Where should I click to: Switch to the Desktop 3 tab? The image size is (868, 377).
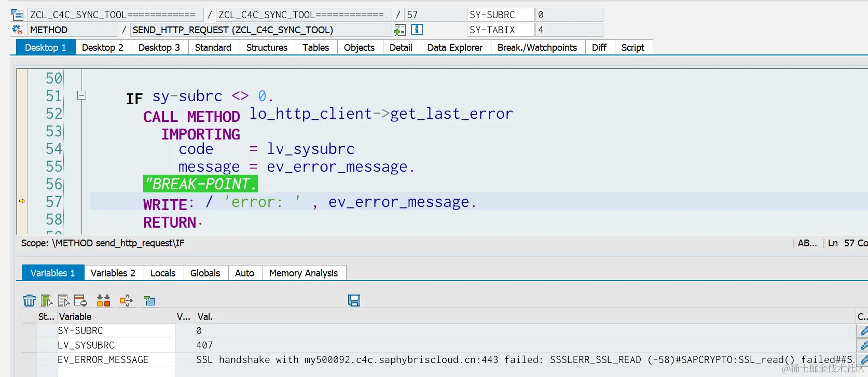159,47
